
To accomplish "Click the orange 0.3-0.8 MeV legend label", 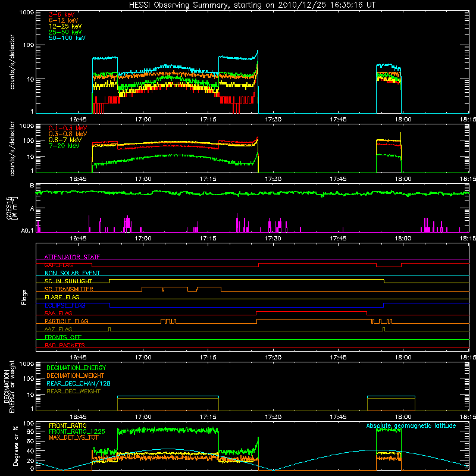I will click(x=68, y=134).
